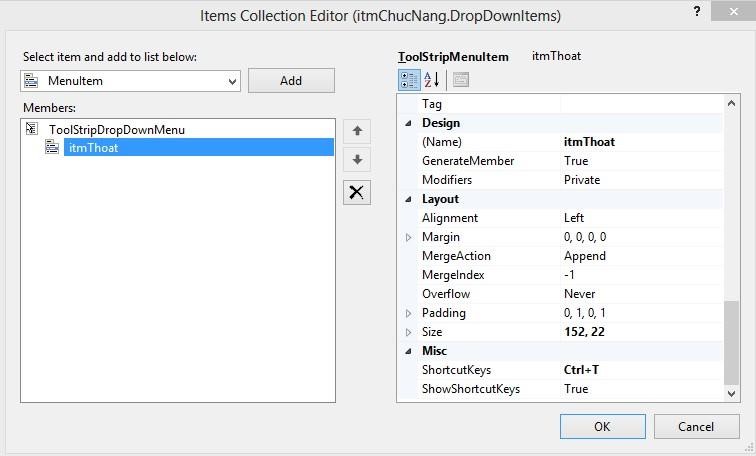Collapse the Layout category
This screenshot has height=456, width=756.
(408, 199)
